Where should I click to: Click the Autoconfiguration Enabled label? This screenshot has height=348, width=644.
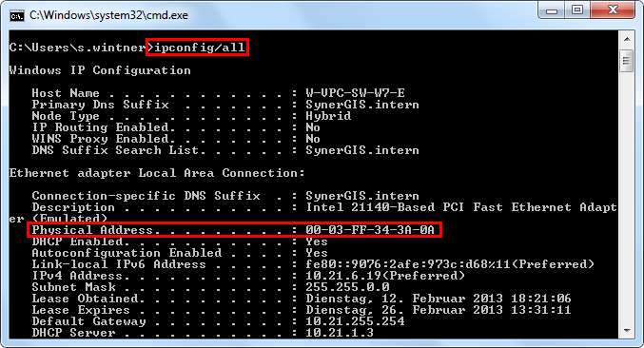click(127, 253)
